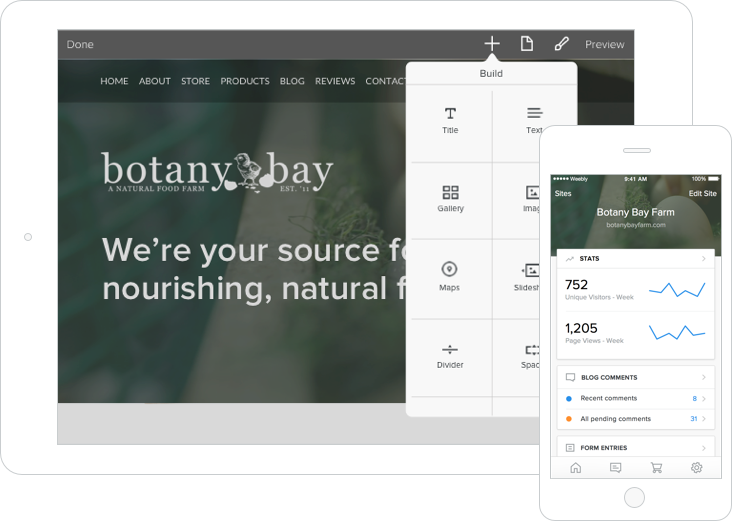Tap the STATS trend icon
Screen dimensions: 732x521
570,259
